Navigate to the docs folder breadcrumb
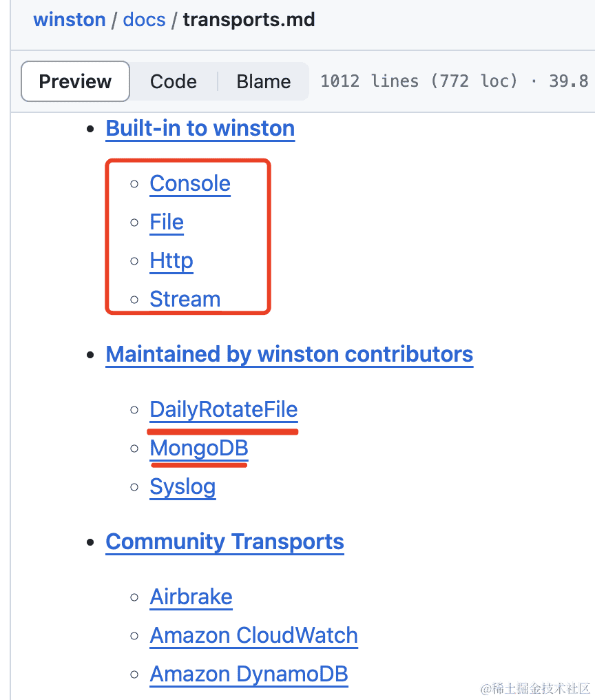Image resolution: width=595 pixels, height=700 pixels. (x=144, y=19)
